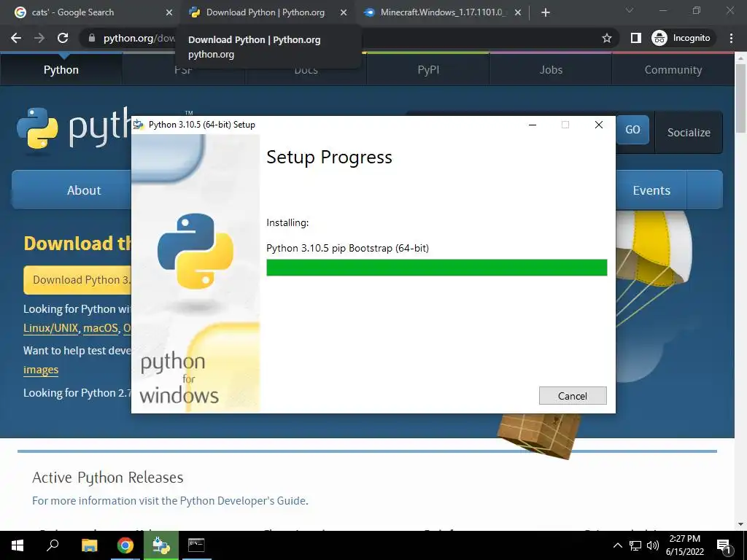Open a new browser tab
This screenshot has height=560, width=747.
pyautogui.click(x=546, y=12)
